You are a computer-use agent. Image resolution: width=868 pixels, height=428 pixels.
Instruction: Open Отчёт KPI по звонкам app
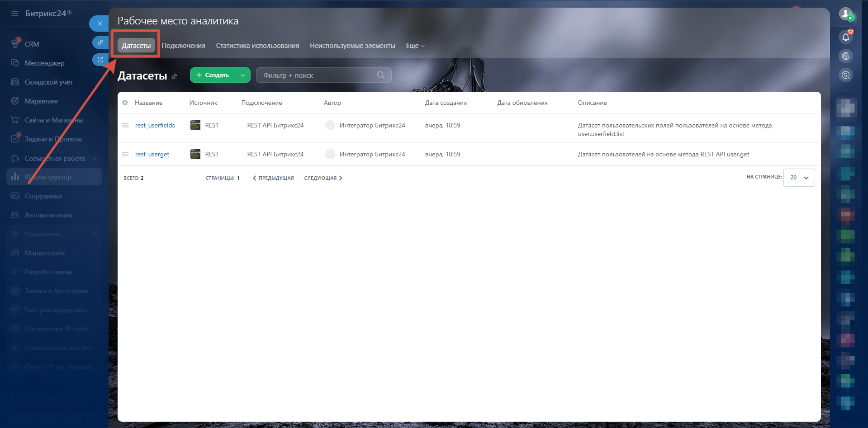click(58, 367)
